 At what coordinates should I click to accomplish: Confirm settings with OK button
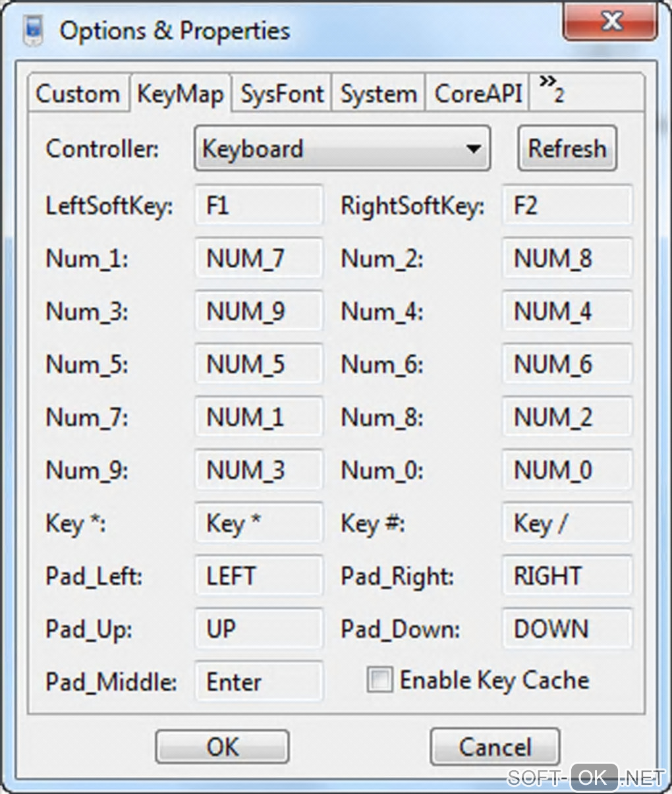[222, 747]
